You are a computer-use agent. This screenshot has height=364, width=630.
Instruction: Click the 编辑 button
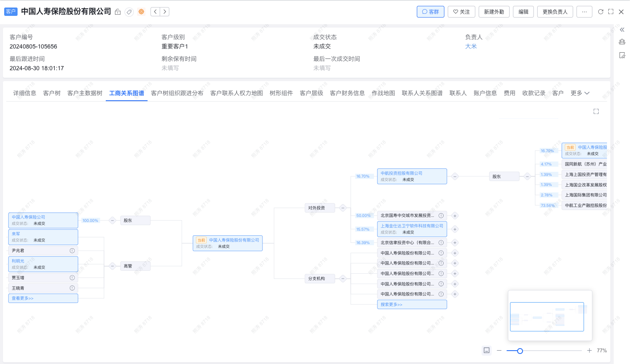tap(523, 12)
